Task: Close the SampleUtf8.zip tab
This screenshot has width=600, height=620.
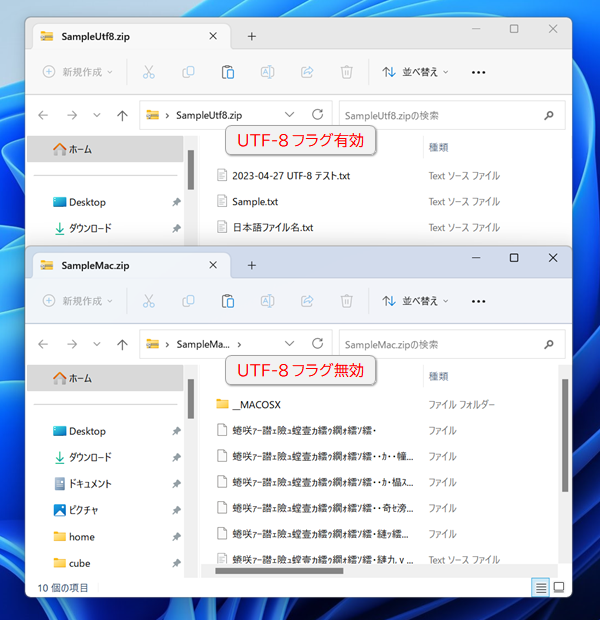Action: click(x=213, y=36)
